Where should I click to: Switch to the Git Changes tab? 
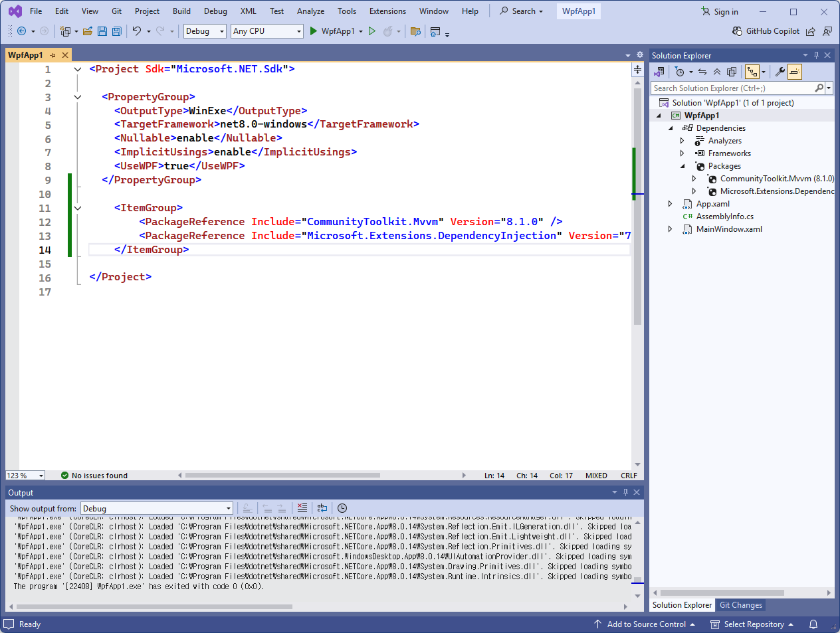pyautogui.click(x=741, y=605)
